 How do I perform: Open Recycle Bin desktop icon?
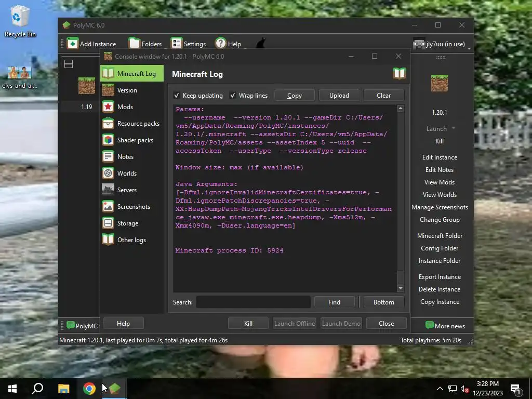click(x=20, y=21)
